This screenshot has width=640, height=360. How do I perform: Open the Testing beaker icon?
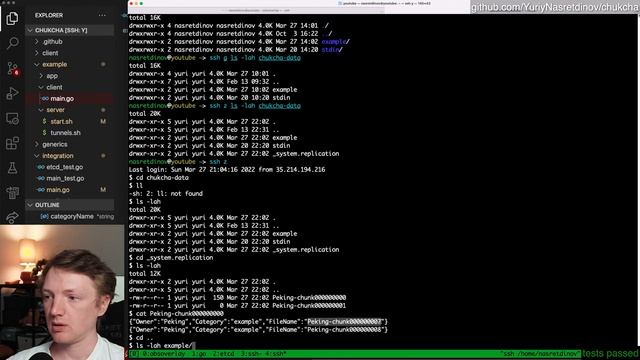[x=12, y=168]
